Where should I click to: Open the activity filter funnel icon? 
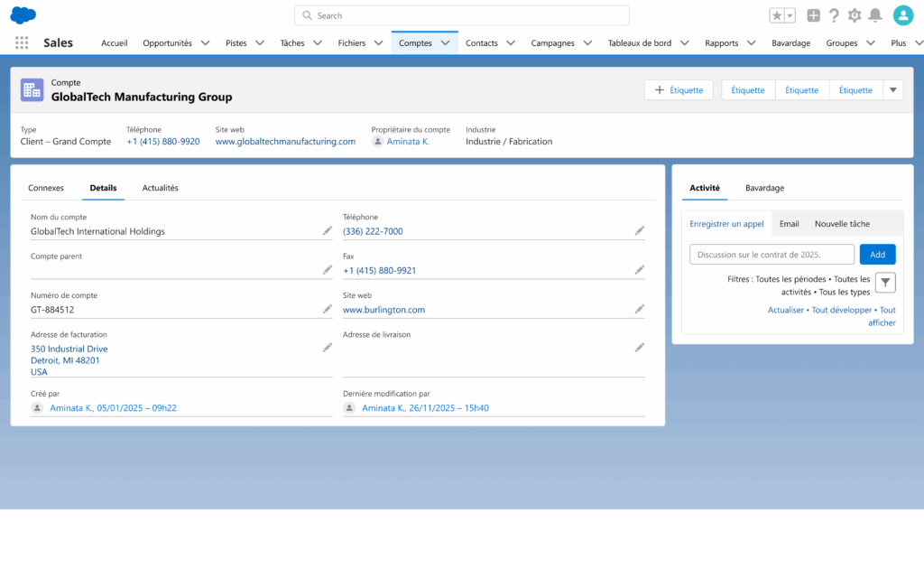(x=885, y=283)
